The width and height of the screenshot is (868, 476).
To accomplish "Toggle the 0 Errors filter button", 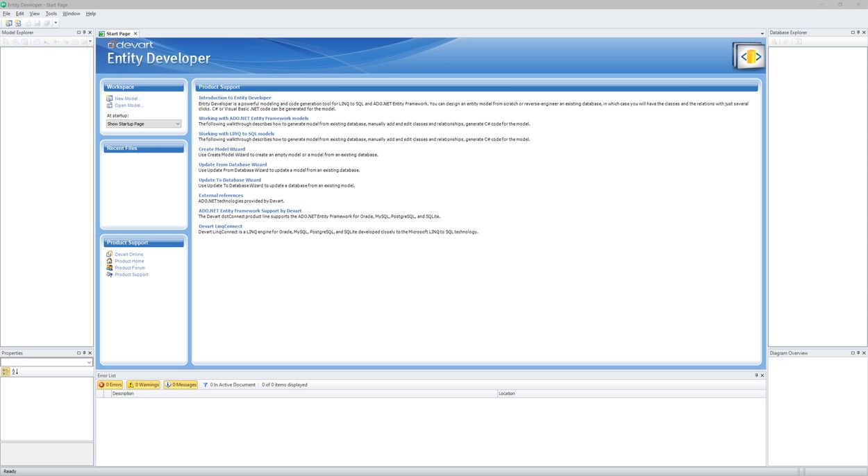I will pos(110,384).
